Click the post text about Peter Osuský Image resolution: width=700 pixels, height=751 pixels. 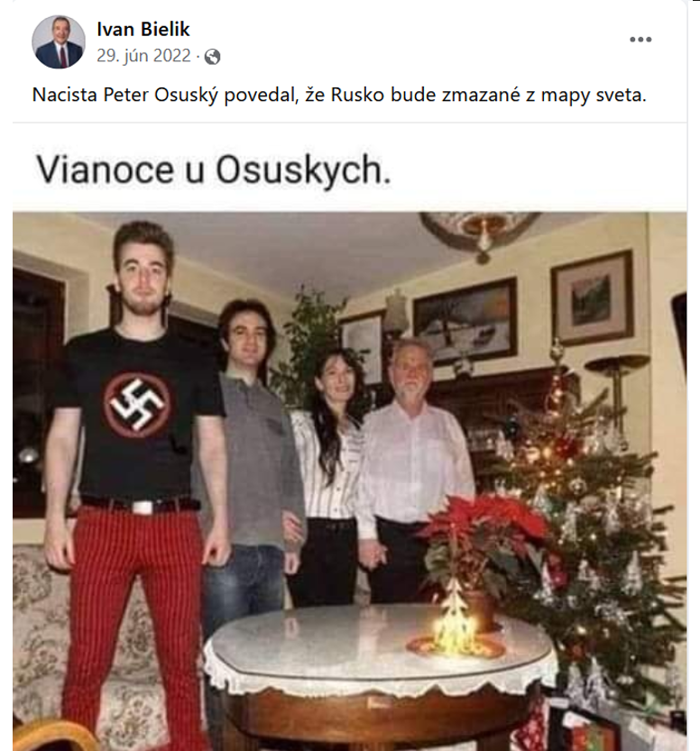click(x=339, y=95)
